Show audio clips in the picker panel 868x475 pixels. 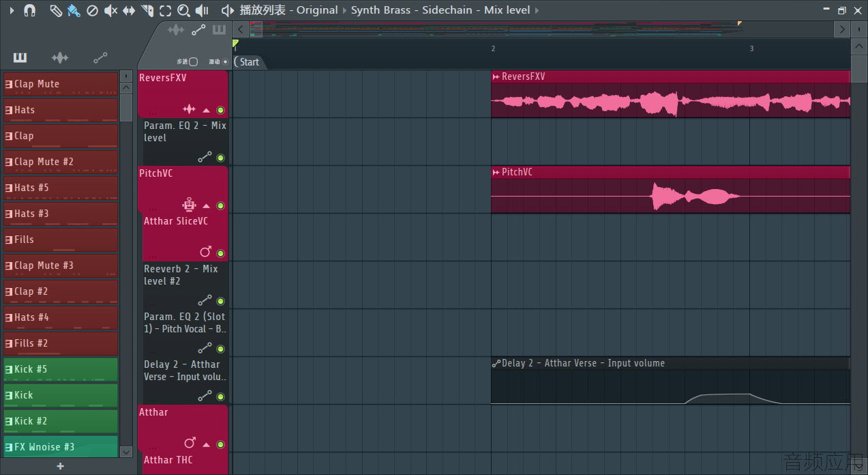click(60, 57)
